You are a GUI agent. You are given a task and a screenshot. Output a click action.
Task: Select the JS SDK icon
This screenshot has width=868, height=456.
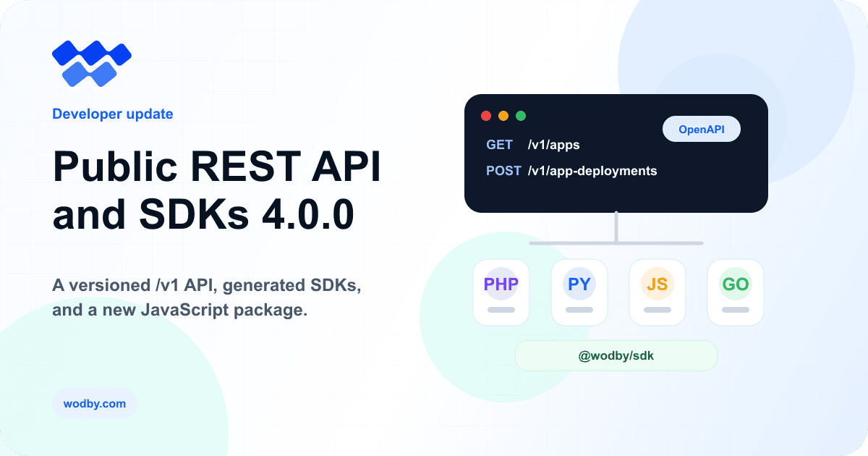[x=658, y=292]
